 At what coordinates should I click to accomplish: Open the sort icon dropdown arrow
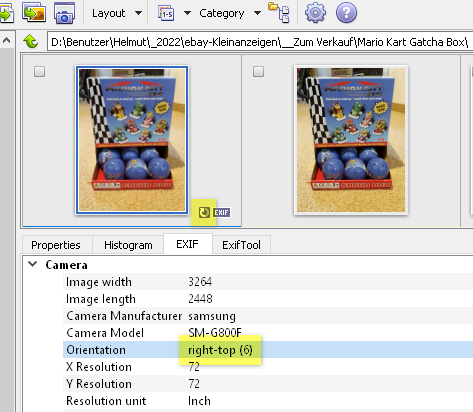(x=187, y=13)
